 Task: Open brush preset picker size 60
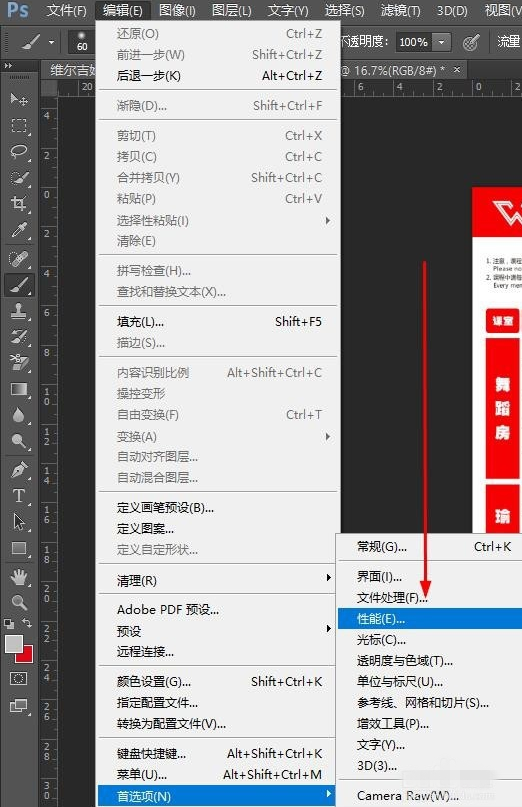82,42
